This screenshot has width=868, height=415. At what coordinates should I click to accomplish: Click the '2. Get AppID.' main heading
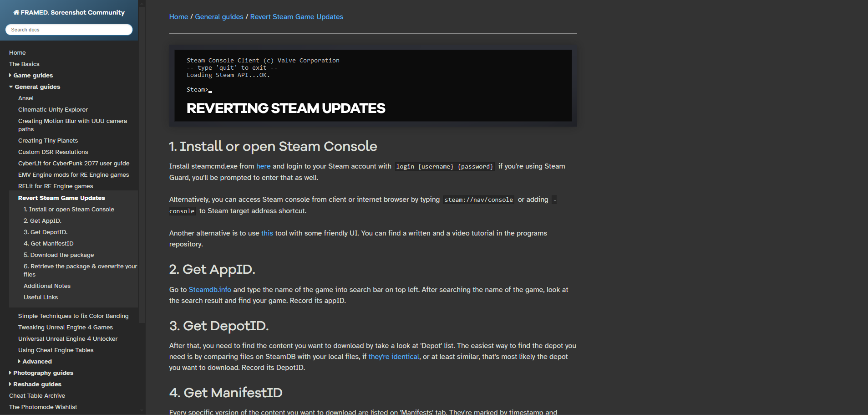click(212, 270)
